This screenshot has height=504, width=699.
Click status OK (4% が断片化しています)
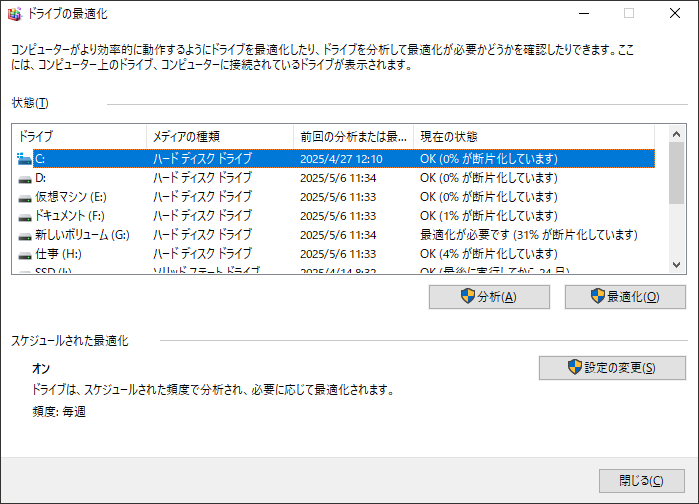click(x=489, y=254)
